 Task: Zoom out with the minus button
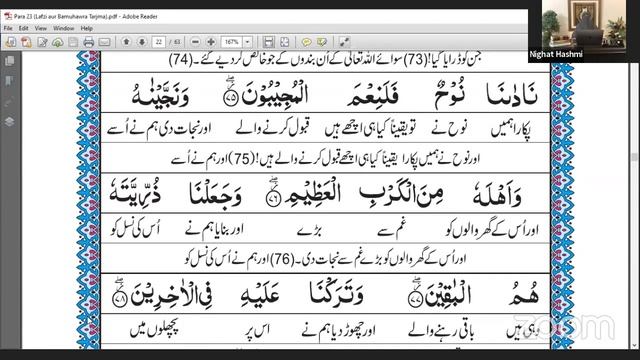pos(196,42)
